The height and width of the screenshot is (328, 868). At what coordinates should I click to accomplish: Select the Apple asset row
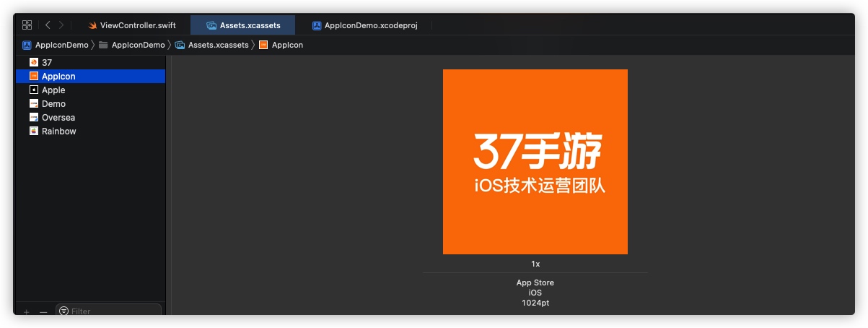[91, 90]
